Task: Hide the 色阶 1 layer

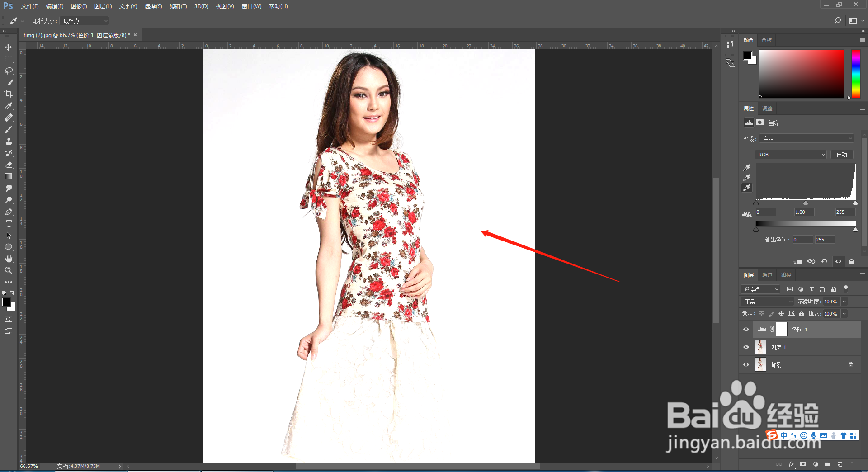Action: coord(746,330)
